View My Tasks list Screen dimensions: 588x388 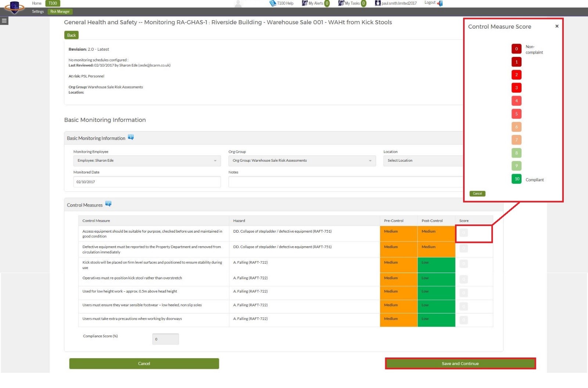coord(350,3)
